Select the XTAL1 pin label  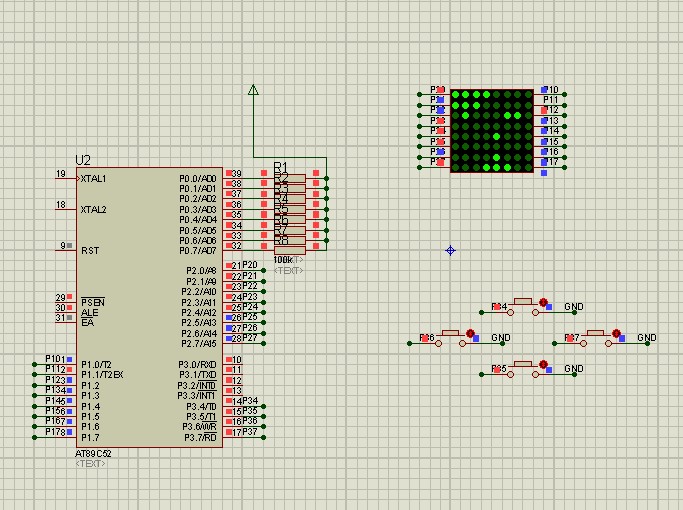click(x=93, y=179)
